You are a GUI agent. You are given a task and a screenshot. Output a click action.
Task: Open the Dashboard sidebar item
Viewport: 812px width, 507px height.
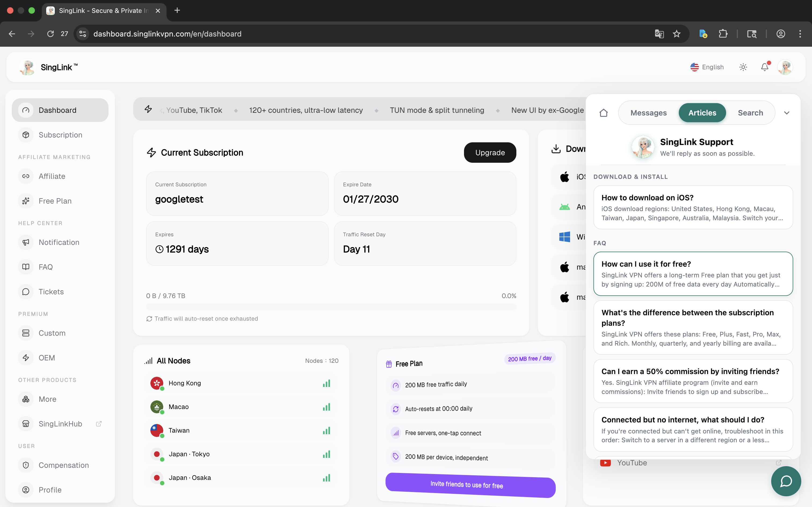(x=60, y=110)
